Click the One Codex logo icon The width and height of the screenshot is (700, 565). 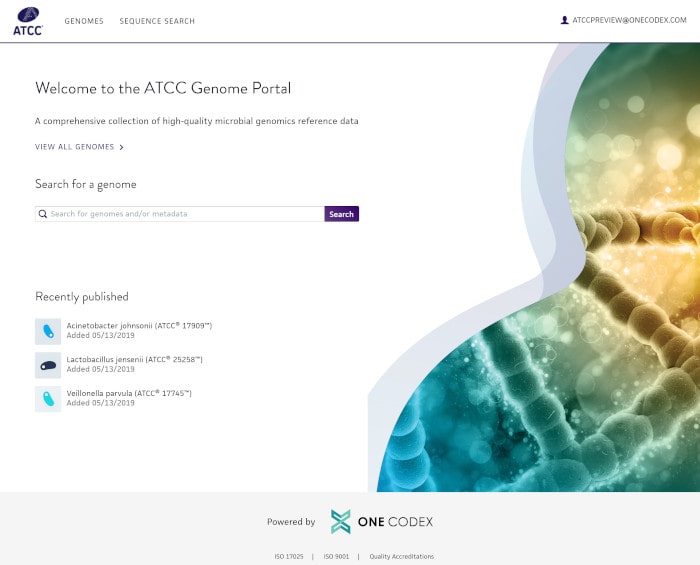pyautogui.click(x=341, y=521)
